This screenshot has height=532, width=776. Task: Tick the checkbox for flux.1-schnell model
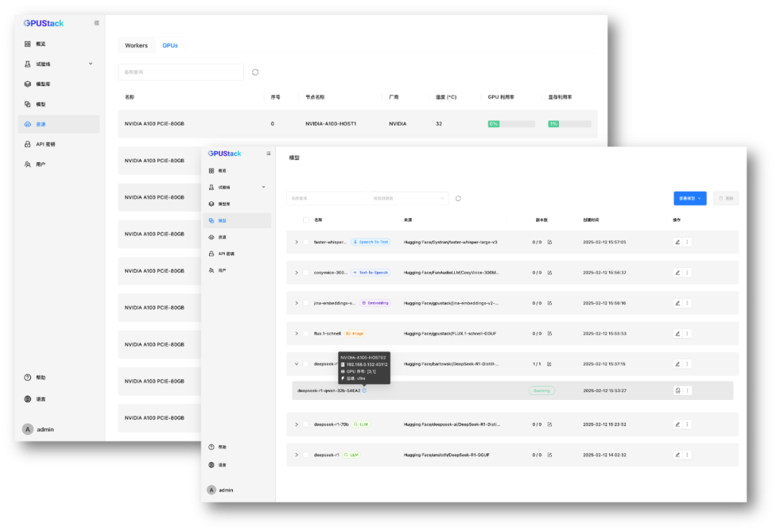tap(306, 333)
